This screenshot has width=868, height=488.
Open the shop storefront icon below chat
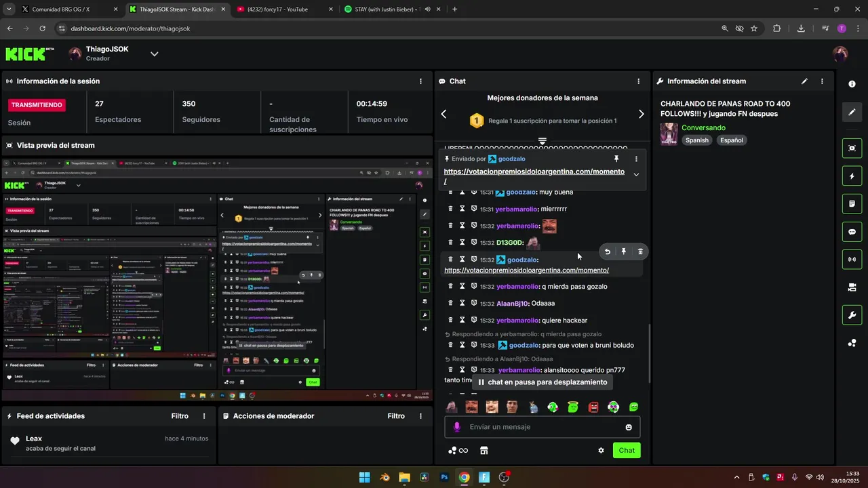click(484, 450)
